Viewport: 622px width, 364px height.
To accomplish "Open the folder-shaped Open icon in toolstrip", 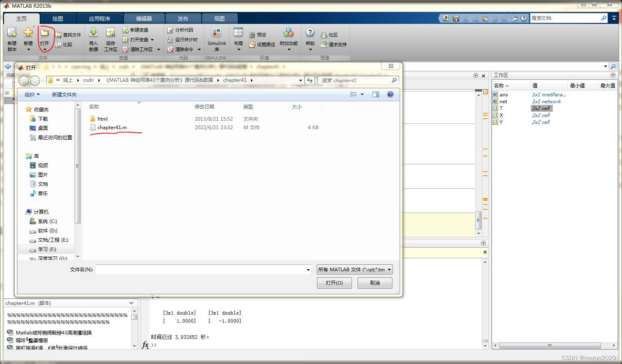I will [x=45, y=33].
